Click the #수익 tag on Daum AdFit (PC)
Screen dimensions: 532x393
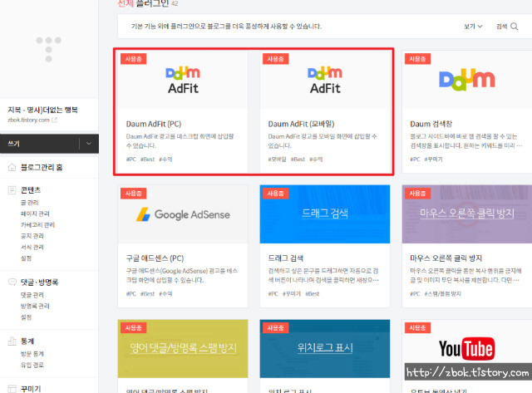[165, 160]
